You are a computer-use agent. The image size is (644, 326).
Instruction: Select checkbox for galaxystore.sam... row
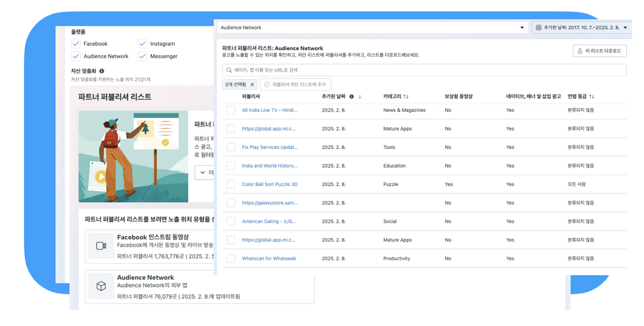231,203
